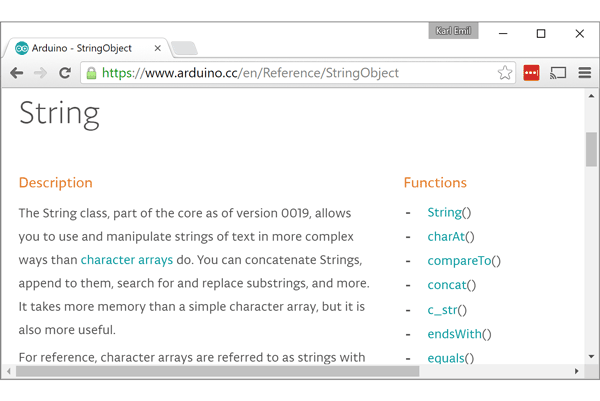Open the Chrome hamburger menu

(585, 73)
